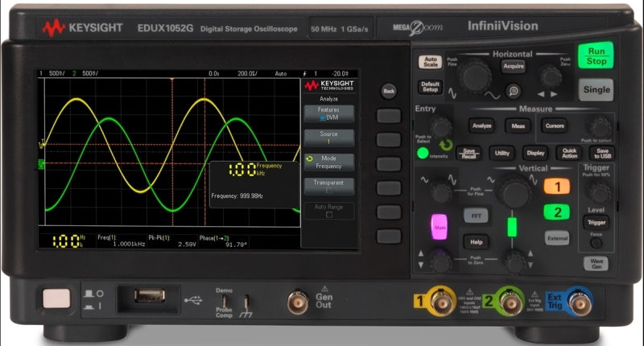Open the Utility key

point(502,153)
